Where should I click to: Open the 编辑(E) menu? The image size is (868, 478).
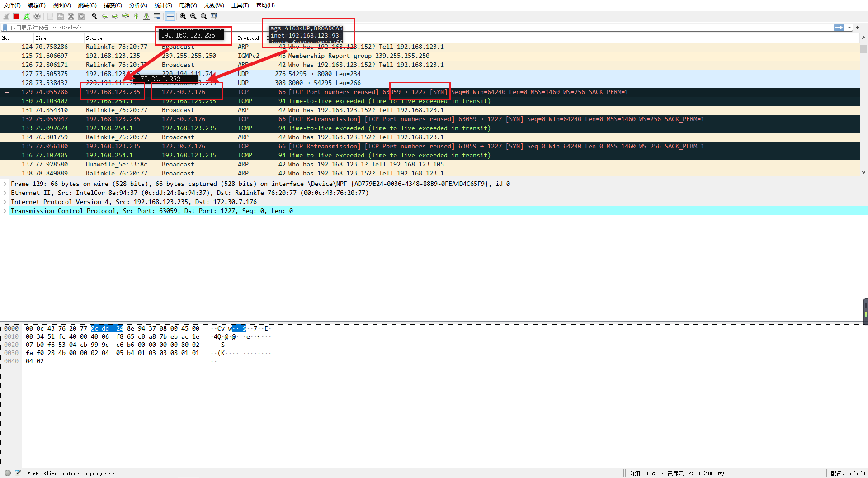(x=37, y=5)
